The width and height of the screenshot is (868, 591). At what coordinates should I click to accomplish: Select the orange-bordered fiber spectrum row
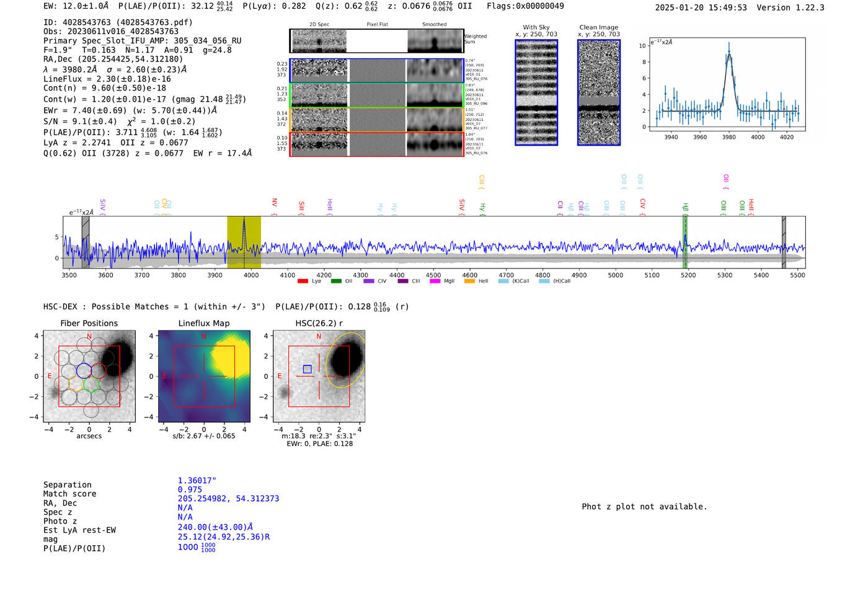pos(377,120)
